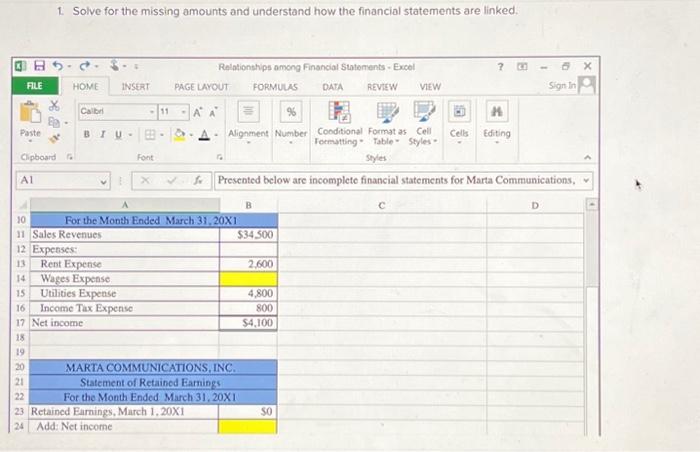Toggle italic formatting

103,134
